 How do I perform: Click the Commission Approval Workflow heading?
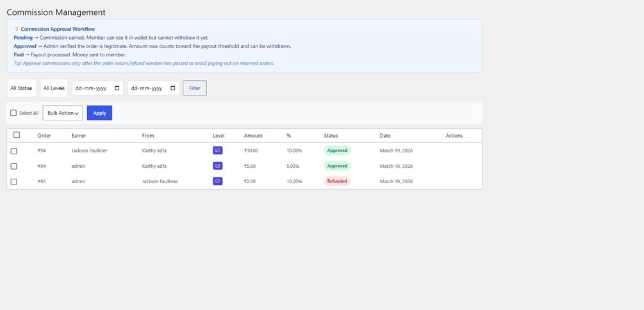click(58, 29)
